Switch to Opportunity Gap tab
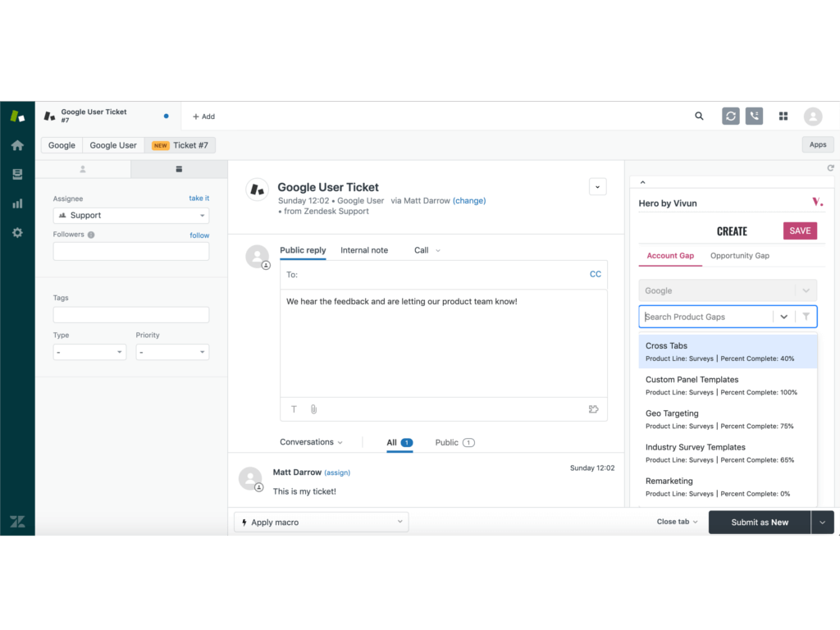 coord(739,256)
